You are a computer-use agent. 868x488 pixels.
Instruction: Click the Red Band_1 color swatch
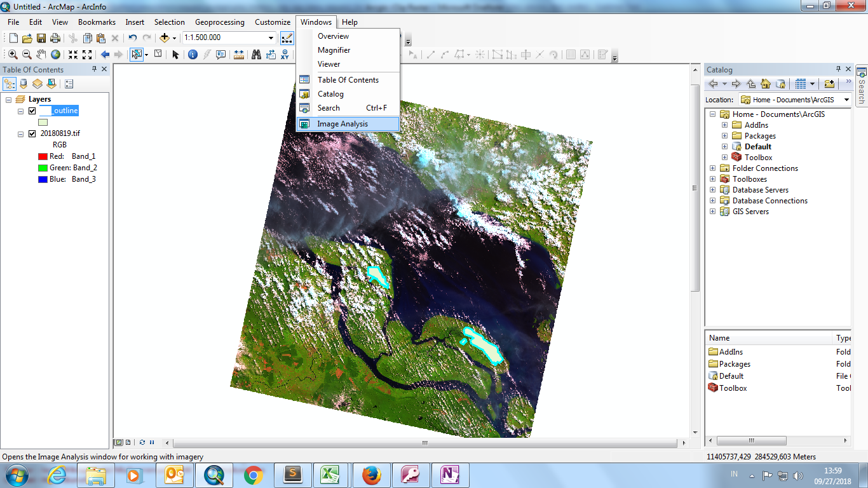pyautogui.click(x=43, y=156)
